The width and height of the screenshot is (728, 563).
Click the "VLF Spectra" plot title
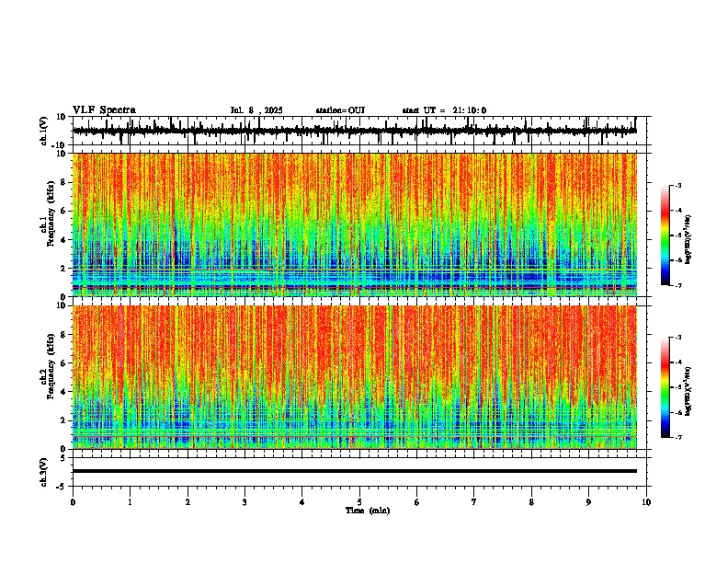click(x=104, y=110)
